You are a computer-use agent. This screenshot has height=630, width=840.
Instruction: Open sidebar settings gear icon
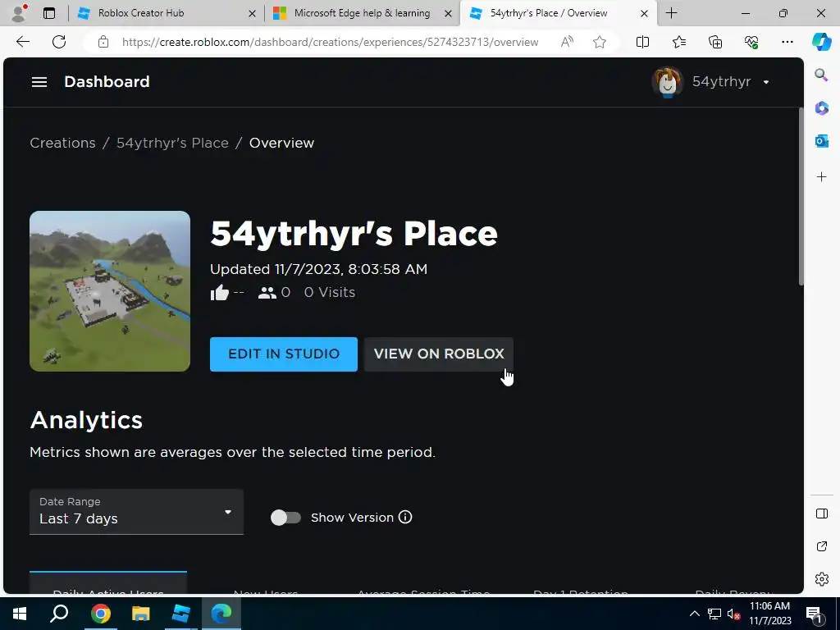coord(821,579)
